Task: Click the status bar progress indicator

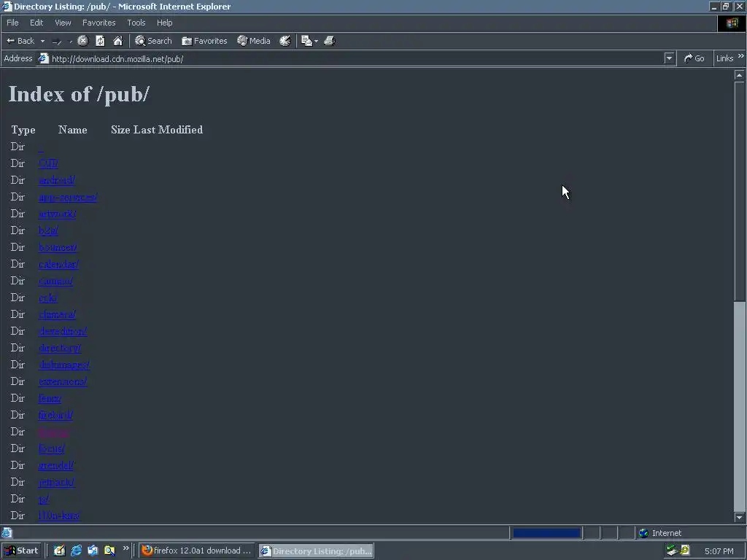Action: tap(546, 533)
